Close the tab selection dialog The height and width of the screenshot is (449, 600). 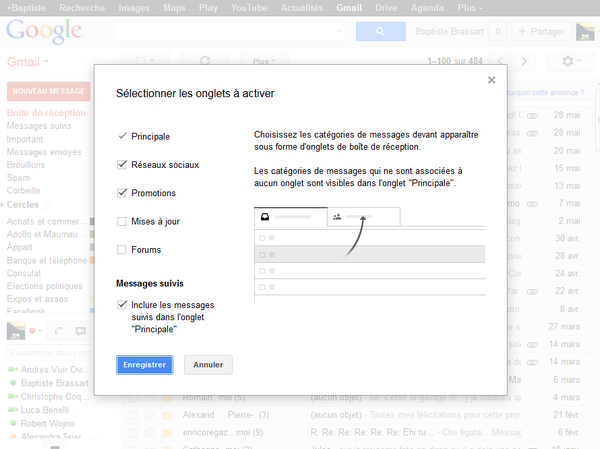(491, 80)
